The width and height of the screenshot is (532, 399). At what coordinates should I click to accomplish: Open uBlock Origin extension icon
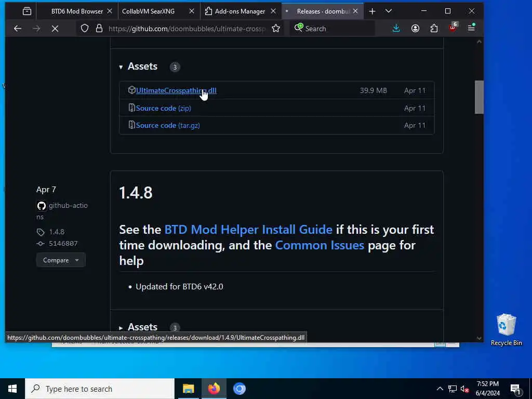pyautogui.click(x=453, y=28)
